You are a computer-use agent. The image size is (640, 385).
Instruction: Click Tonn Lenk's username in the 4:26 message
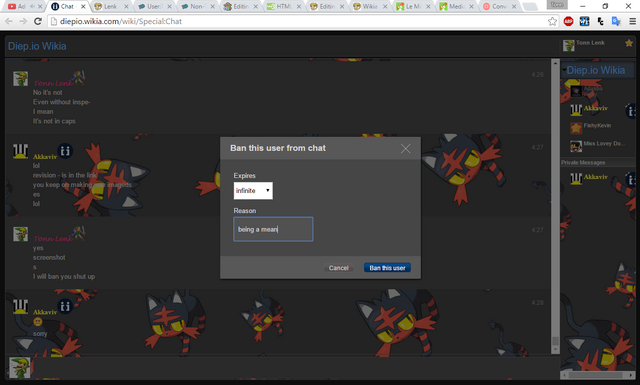(x=53, y=83)
